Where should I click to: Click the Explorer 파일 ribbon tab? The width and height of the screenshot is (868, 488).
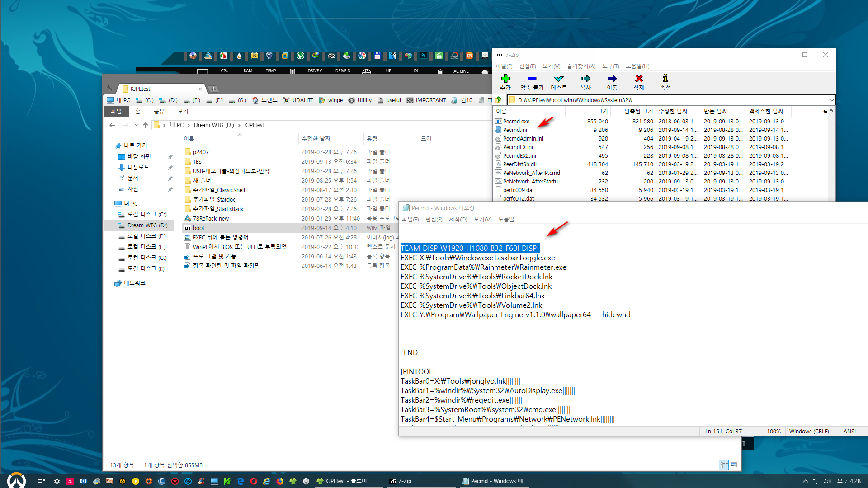coord(116,111)
